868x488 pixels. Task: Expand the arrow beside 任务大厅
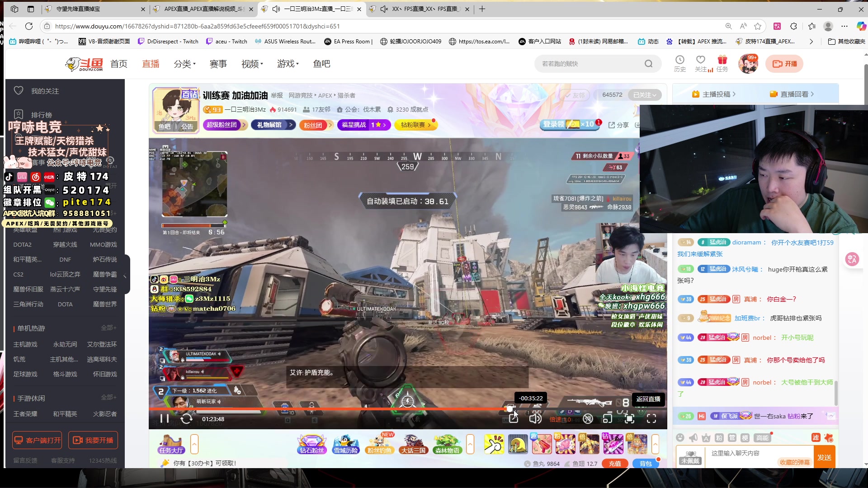(194, 444)
